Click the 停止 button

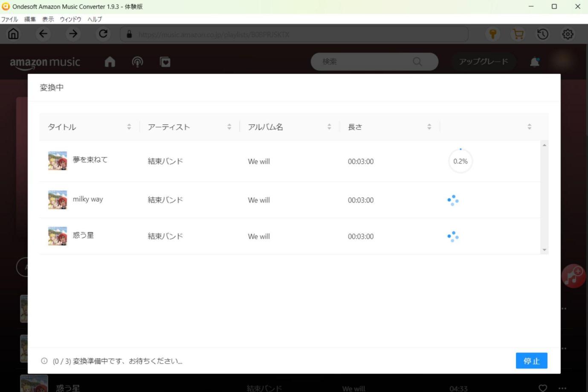pos(531,360)
